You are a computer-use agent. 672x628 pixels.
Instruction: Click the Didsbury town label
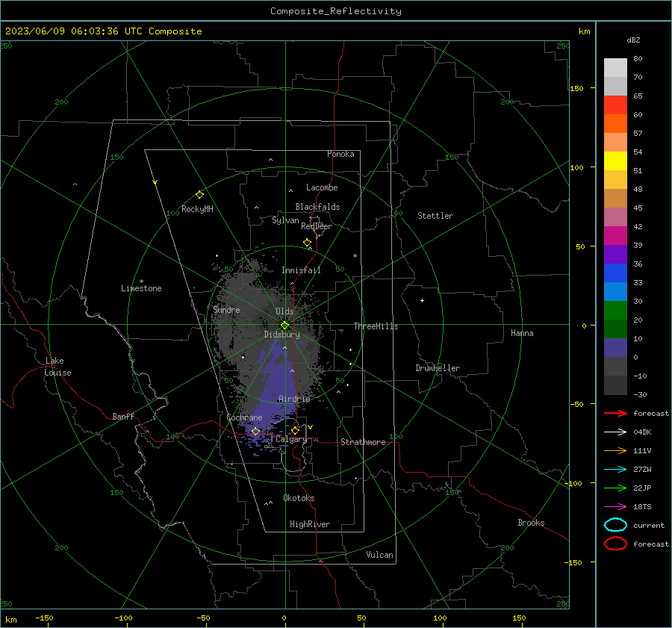pos(281,335)
